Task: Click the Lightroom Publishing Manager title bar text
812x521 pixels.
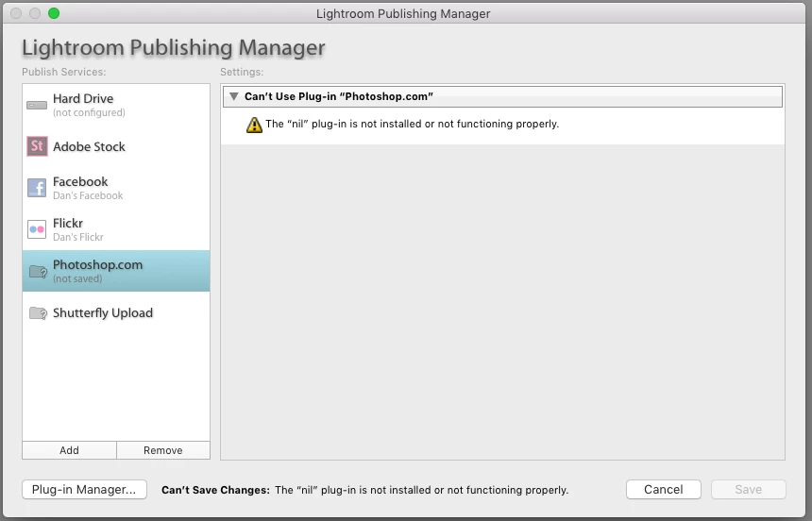Action: tap(403, 14)
